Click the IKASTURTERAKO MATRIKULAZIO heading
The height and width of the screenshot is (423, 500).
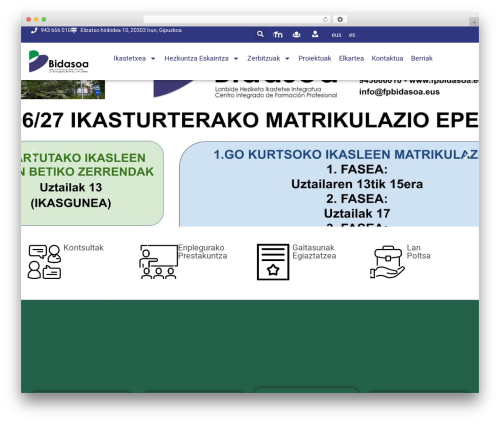coord(250,120)
